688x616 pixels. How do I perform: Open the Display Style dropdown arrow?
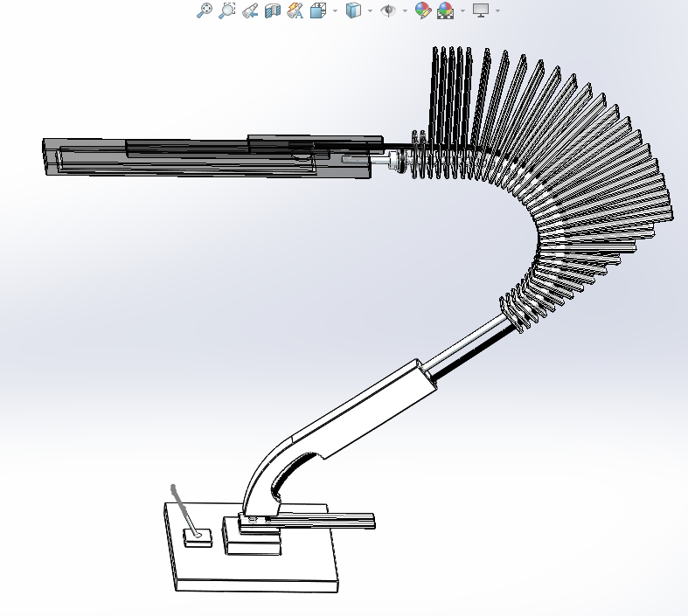click(370, 10)
